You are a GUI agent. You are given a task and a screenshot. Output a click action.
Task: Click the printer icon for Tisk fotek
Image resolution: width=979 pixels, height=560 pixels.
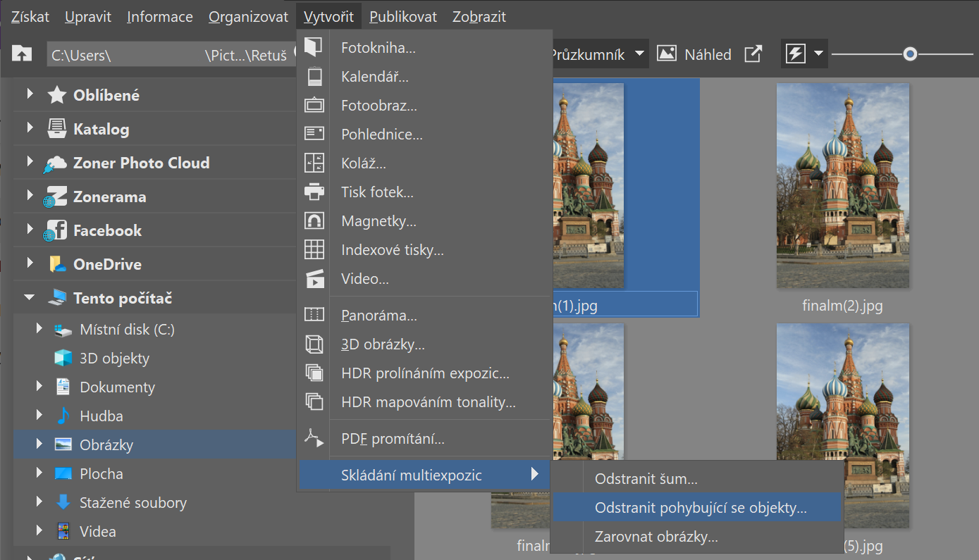(314, 192)
